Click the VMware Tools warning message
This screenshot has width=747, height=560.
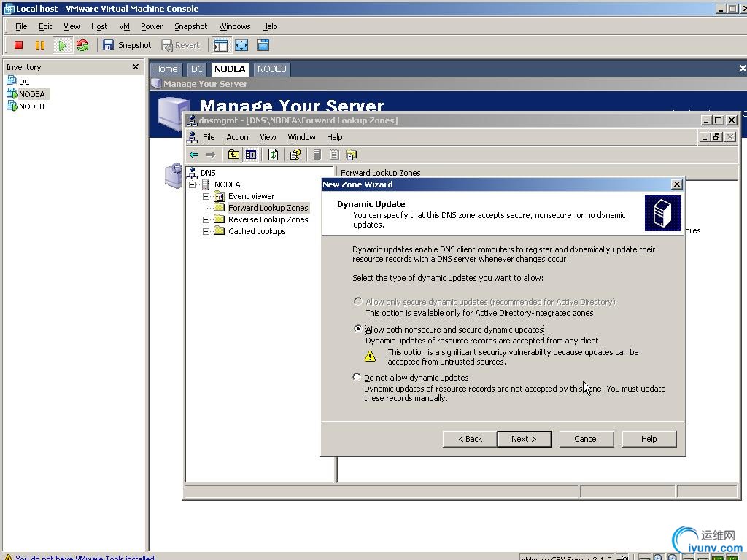pyautogui.click(x=85, y=556)
